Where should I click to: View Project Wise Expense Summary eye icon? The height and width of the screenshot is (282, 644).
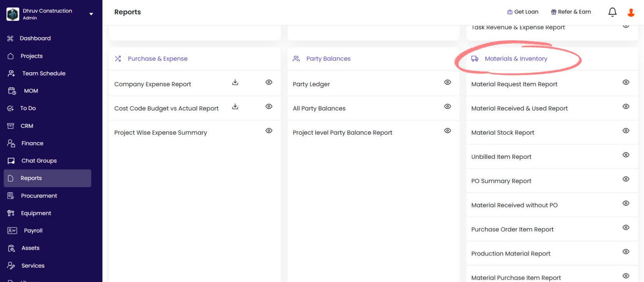point(269,131)
